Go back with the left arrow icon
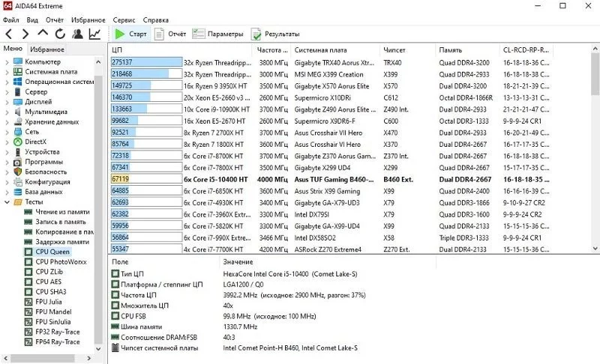Screen dimensions: 600x364 (9, 34)
